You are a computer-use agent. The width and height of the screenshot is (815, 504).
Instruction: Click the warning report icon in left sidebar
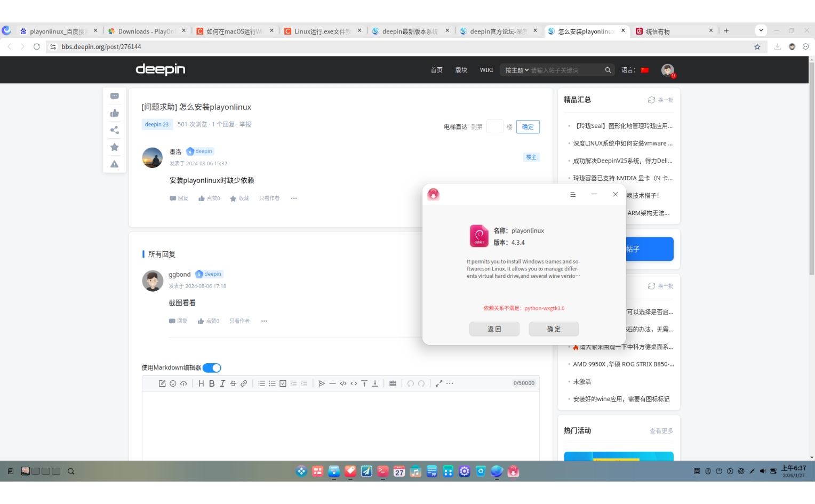115,164
